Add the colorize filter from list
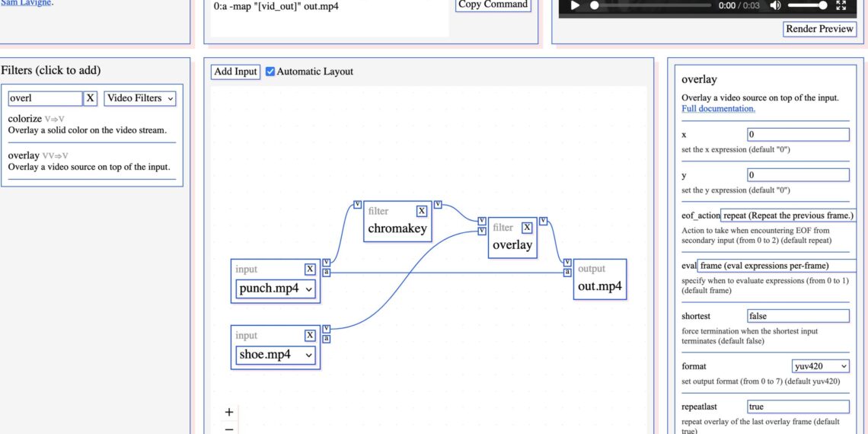Screen dimensions: 868x434 [x=24, y=119]
